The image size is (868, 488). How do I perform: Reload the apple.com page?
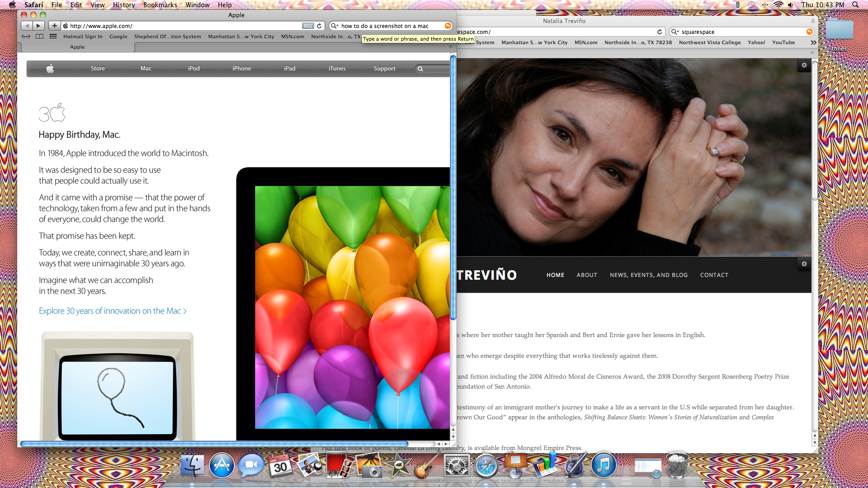tap(319, 26)
